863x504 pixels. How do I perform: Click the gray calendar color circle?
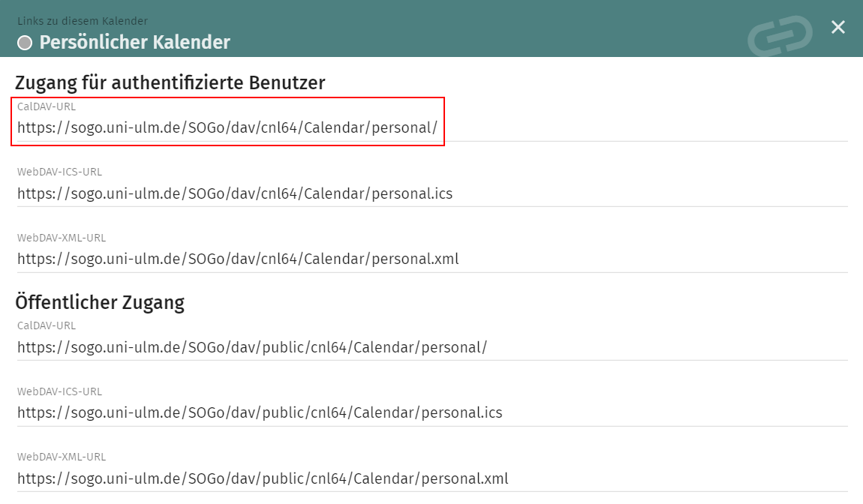coord(24,43)
